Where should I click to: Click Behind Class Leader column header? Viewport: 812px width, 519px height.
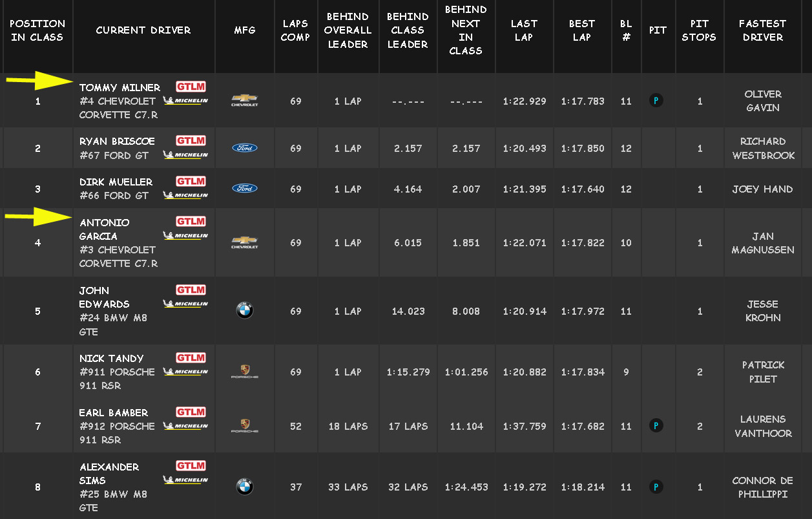pos(408,30)
